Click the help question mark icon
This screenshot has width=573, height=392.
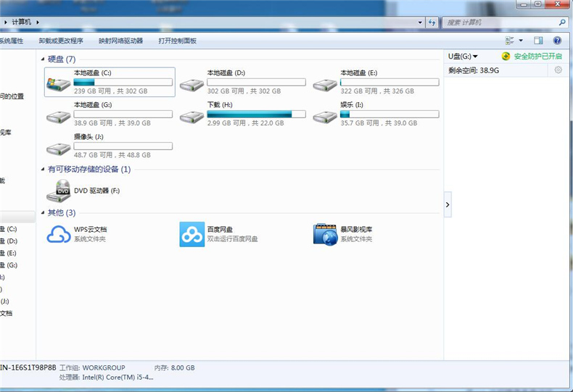pos(557,41)
